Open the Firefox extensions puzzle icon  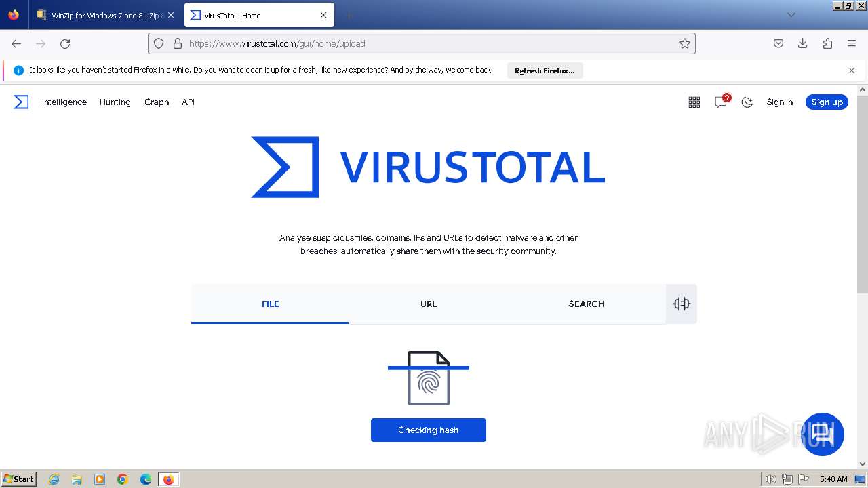coord(827,43)
